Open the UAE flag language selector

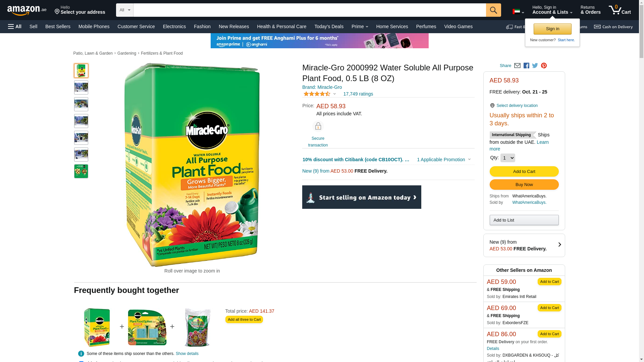coord(518,12)
